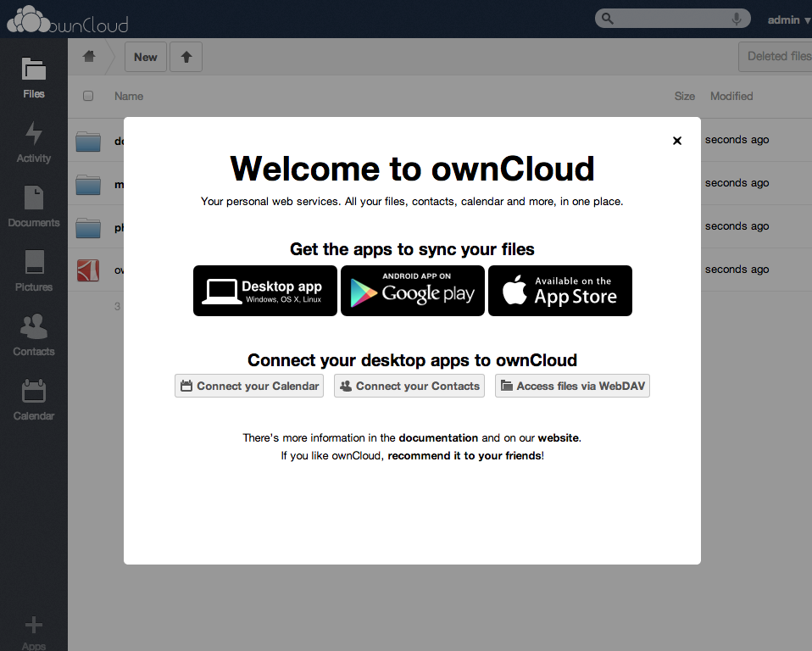This screenshot has width=812, height=651.
Task: Open the Calendar app
Action: point(34,400)
